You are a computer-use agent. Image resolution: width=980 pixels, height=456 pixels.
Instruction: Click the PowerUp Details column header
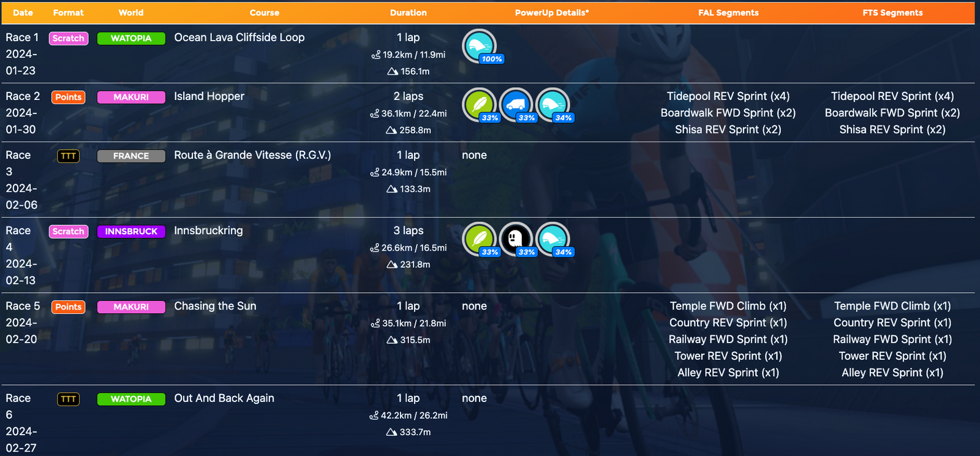click(552, 13)
